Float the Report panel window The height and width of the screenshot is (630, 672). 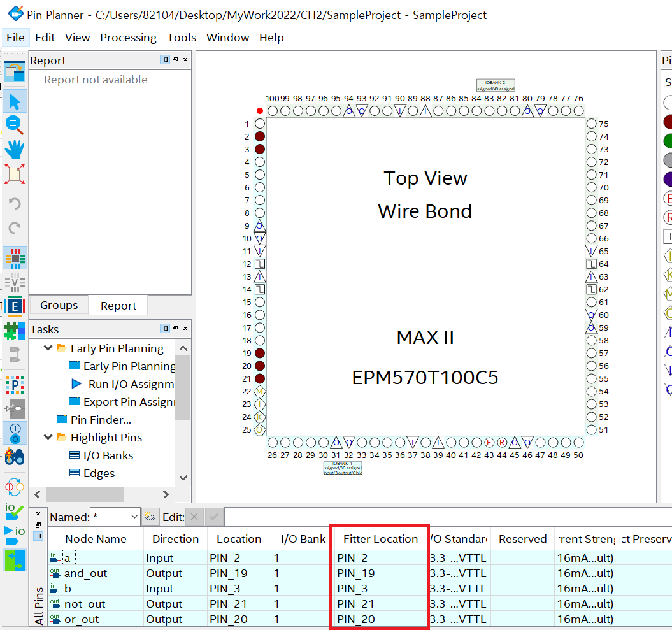point(175,60)
